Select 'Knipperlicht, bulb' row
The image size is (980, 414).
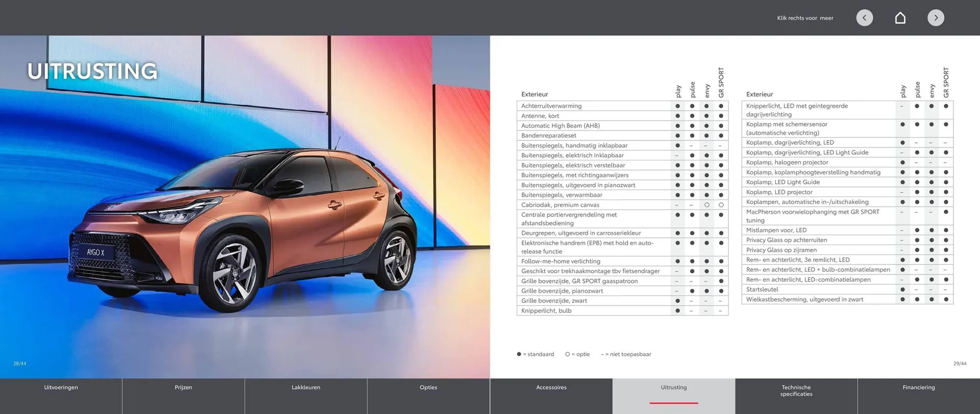click(623, 311)
